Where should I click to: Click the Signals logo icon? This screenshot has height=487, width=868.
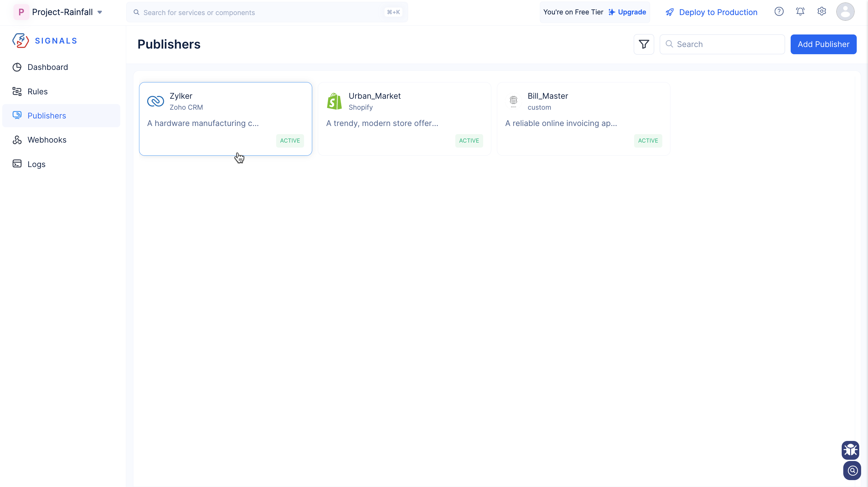(x=21, y=41)
